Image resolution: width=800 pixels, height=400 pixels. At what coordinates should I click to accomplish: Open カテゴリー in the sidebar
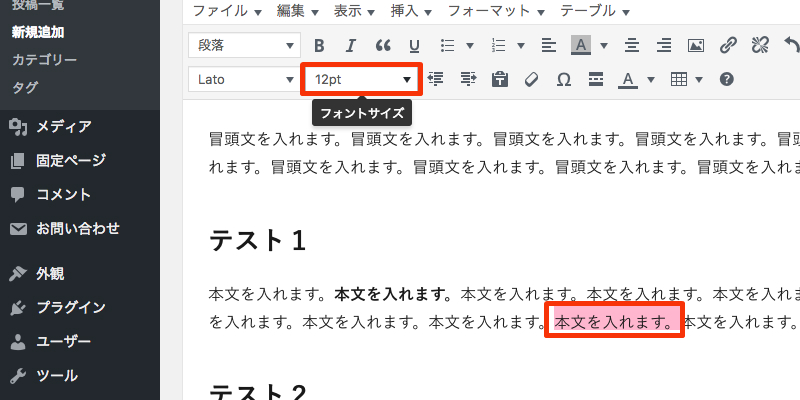(44, 60)
